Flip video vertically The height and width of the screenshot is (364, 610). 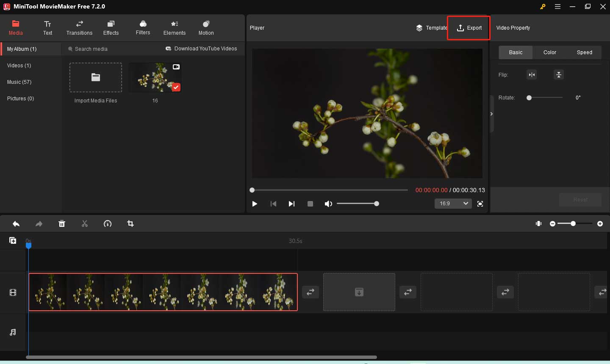[559, 75]
